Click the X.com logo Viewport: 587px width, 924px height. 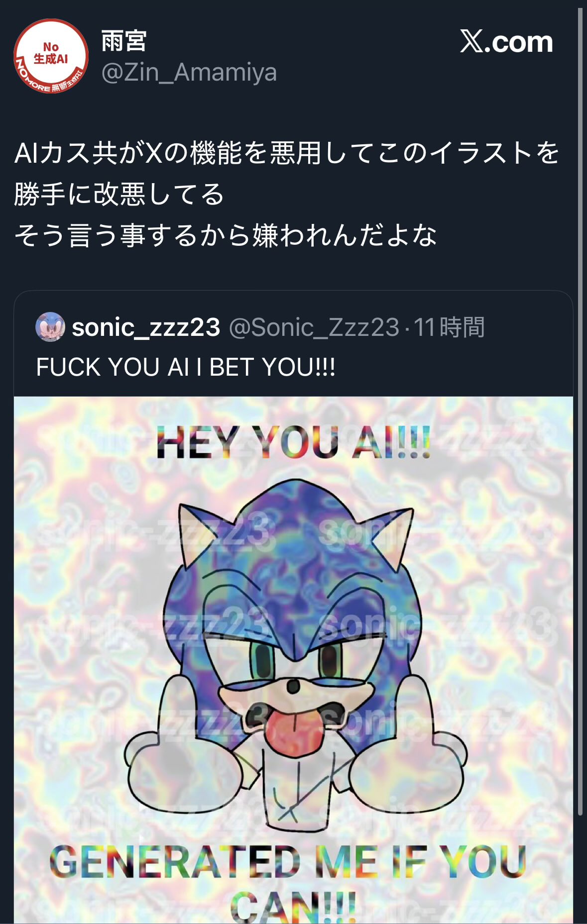point(506,42)
